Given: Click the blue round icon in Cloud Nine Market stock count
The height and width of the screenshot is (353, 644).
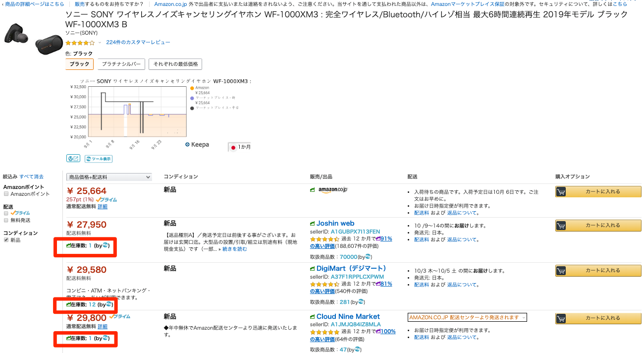Looking at the screenshot, I should pos(105,338).
